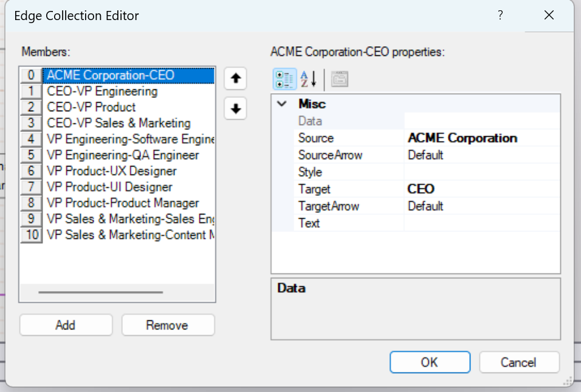Select member CEO-VP Engineering

pyautogui.click(x=129, y=91)
